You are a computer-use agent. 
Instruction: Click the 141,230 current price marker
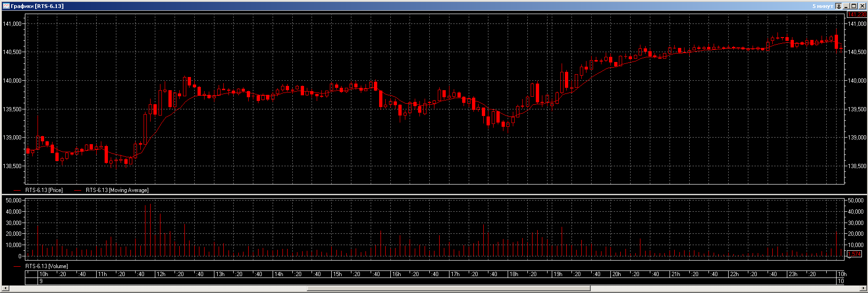pyautogui.click(x=857, y=15)
